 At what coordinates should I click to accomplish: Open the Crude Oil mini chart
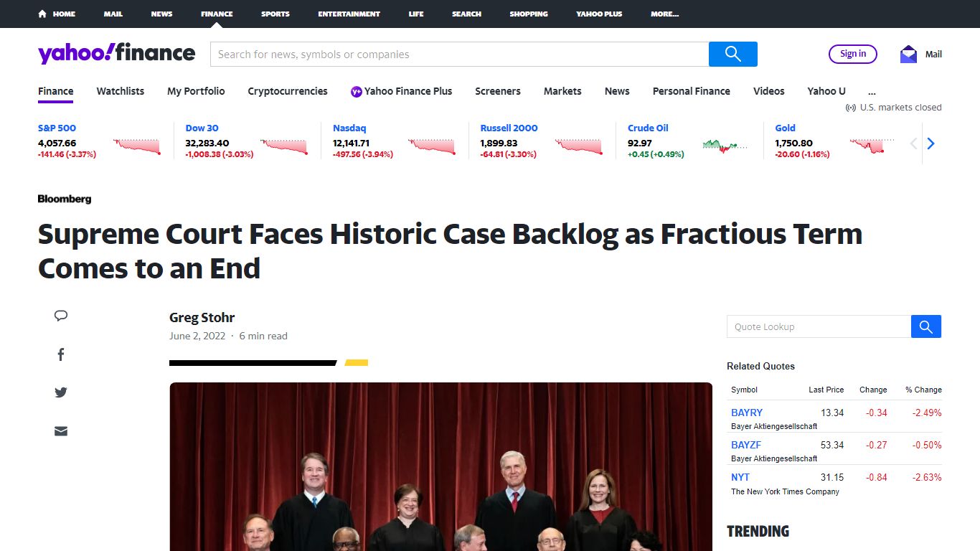click(x=725, y=146)
